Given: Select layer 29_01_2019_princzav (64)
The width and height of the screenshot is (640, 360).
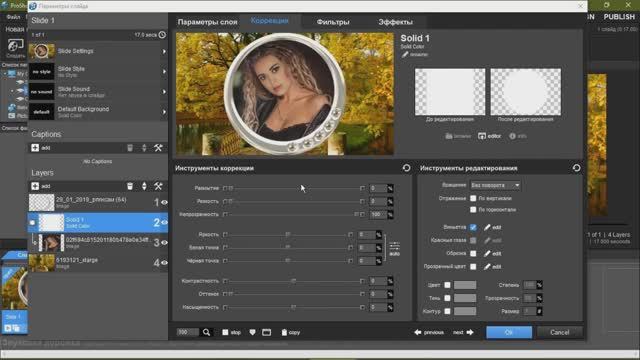Looking at the screenshot, I should 98,202.
